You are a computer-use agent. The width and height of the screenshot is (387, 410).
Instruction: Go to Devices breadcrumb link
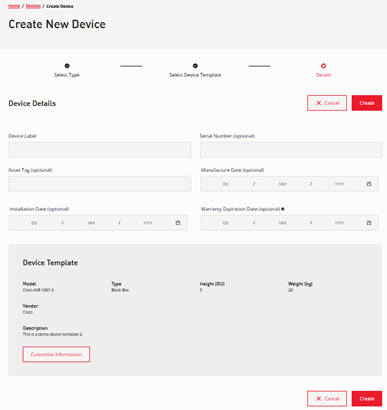[x=33, y=6]
